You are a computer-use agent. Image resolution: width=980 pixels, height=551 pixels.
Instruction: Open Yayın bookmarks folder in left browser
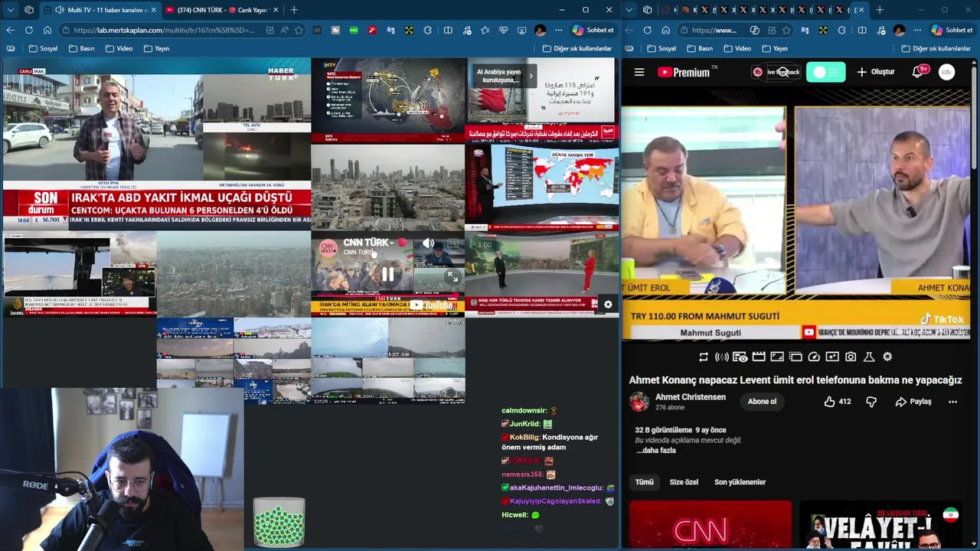155,48
